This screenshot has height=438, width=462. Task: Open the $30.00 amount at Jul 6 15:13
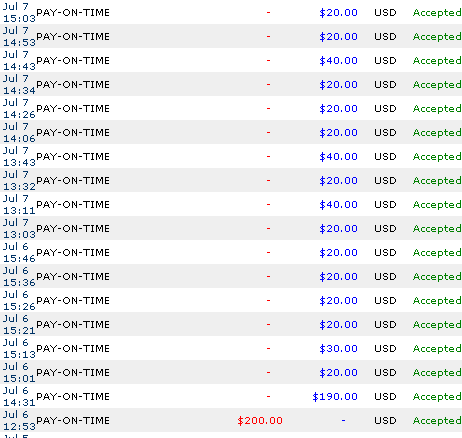(x=338, y=348)
